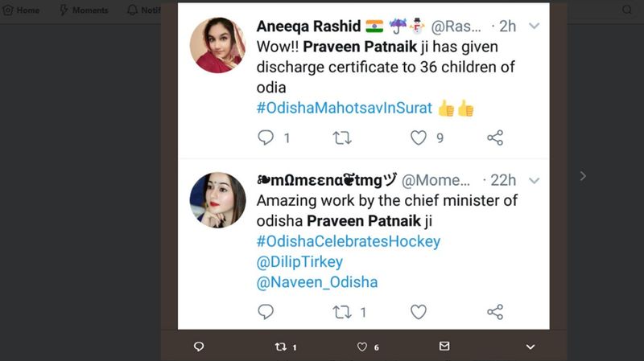Image resolution: width=644 pixels, height=361 pixels.
Task: Expand options chevron on the 22h tweet
Action: (534, 180)
